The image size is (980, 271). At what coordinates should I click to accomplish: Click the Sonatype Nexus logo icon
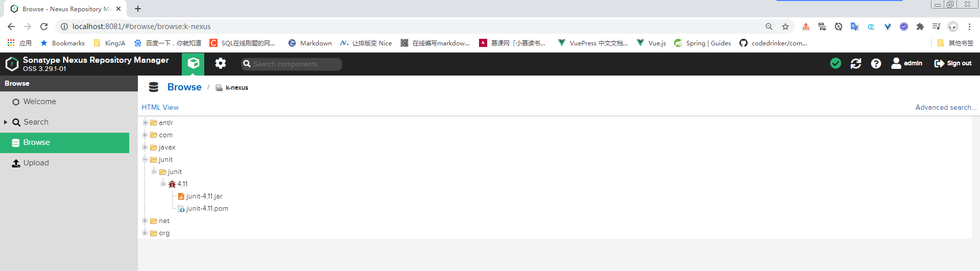pos(12,64)
